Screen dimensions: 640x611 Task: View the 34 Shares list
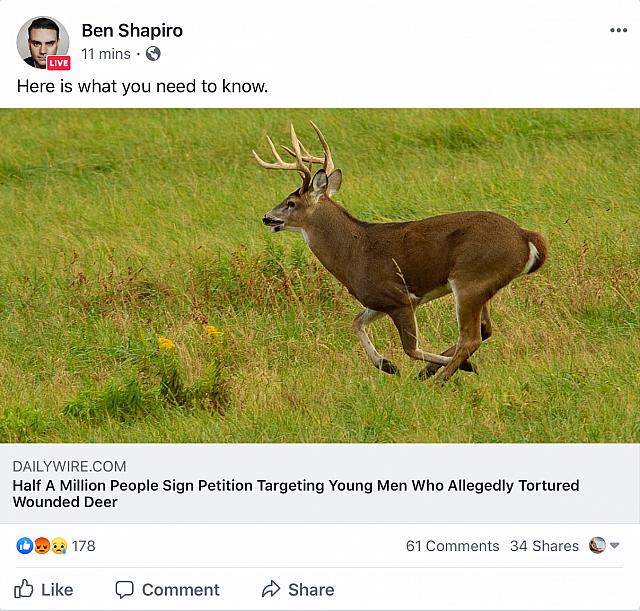544,546
